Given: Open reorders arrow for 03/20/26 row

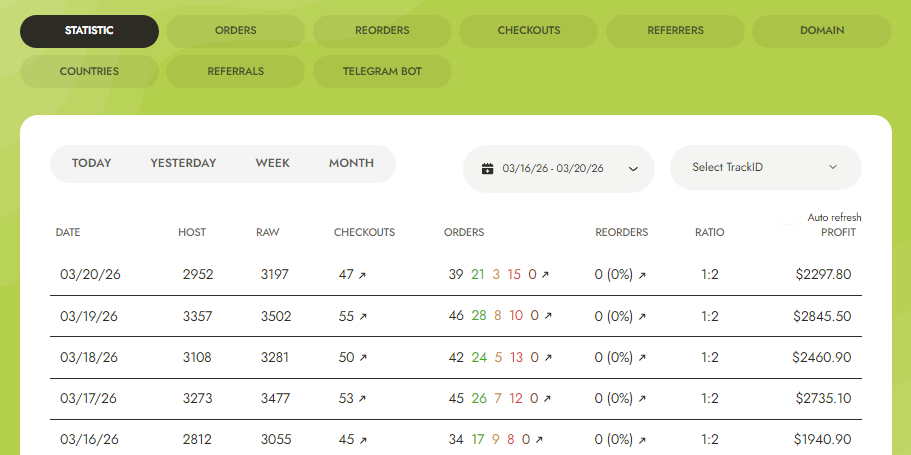Looking at the screenshot, I should 642,276.
